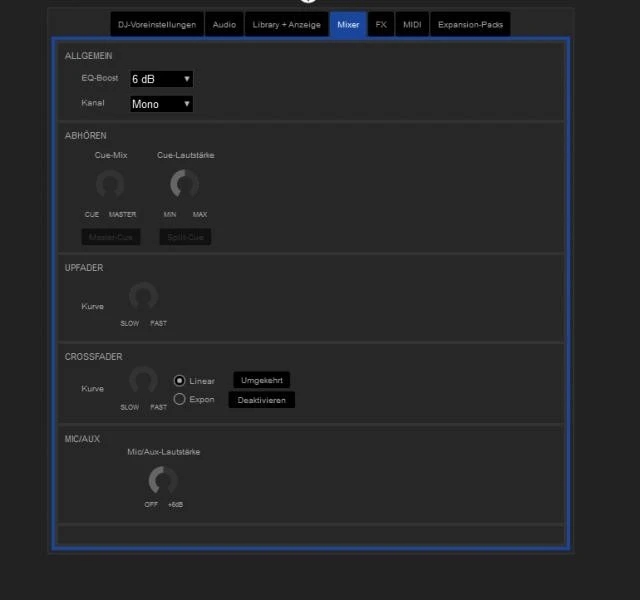Select the Linear crossfader curve option
Viewport: 640px width, 600px height.
coord(180,381)
